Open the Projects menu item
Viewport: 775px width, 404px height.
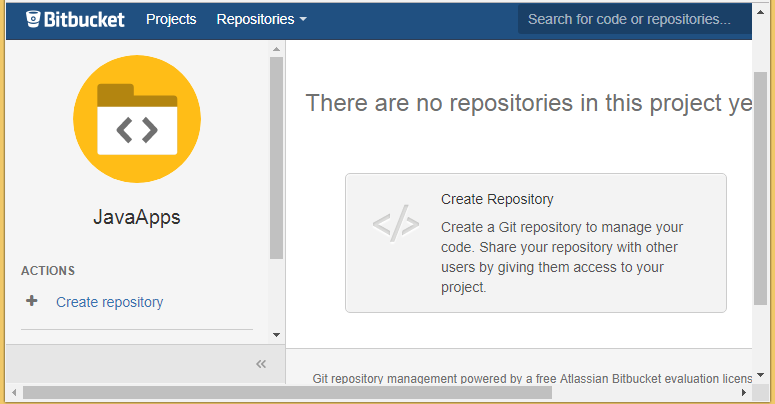click(x=171, y=19)
